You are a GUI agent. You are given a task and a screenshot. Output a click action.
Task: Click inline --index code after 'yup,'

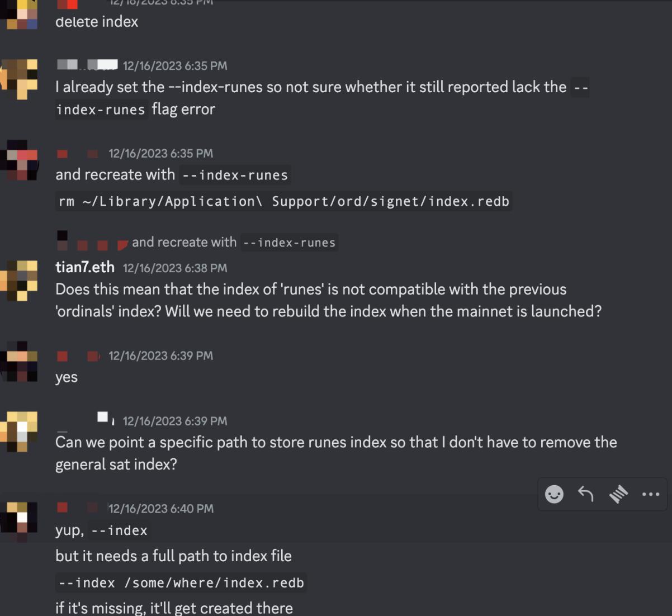pyautogui.click(x=119, y=530)
